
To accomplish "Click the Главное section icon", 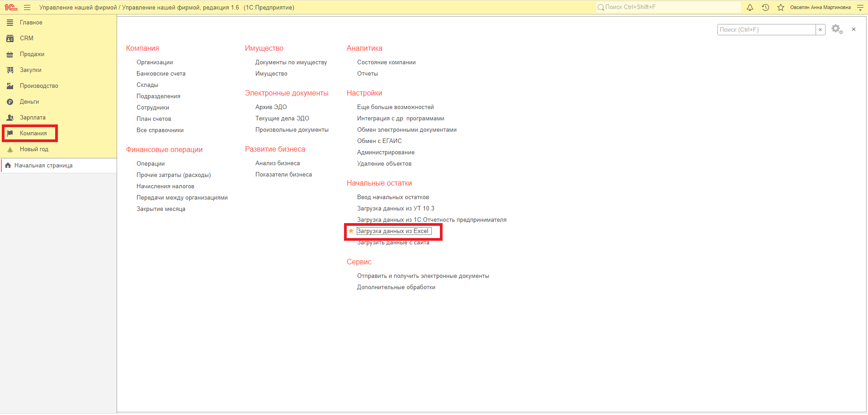I will click(x=10, y=23).
